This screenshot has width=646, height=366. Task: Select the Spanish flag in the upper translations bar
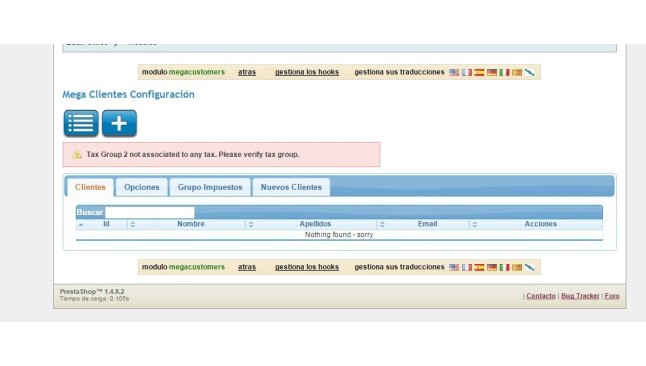[479, 72]
